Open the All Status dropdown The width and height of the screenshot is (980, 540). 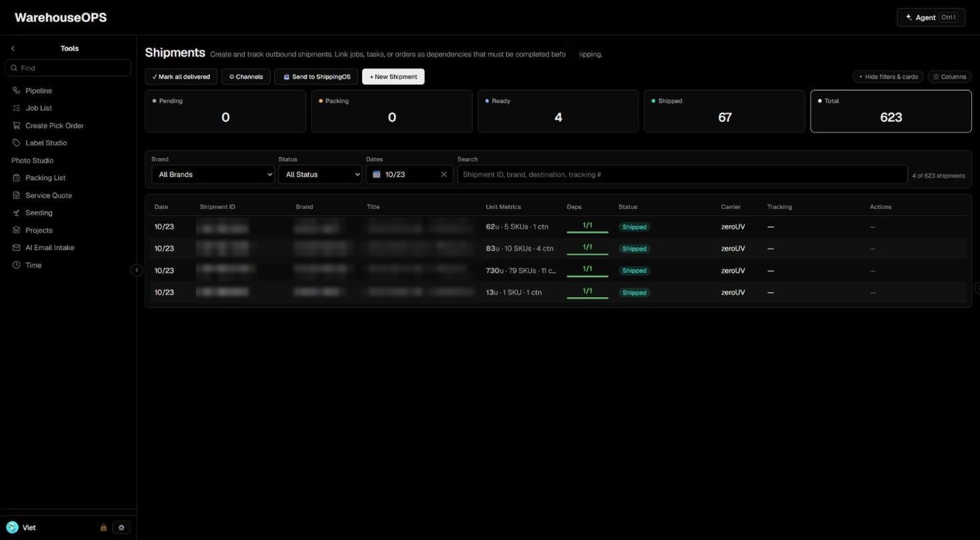(x=320, y=175)
